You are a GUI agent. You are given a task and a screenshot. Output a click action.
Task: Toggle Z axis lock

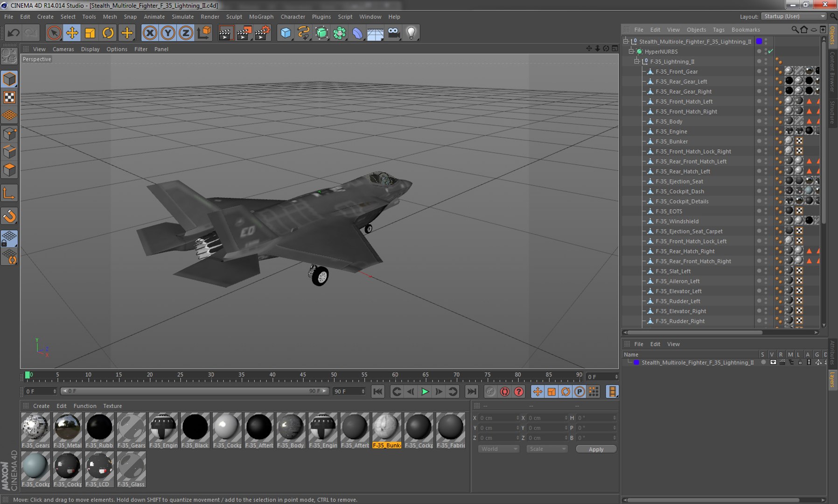click(x=186, y=33)
